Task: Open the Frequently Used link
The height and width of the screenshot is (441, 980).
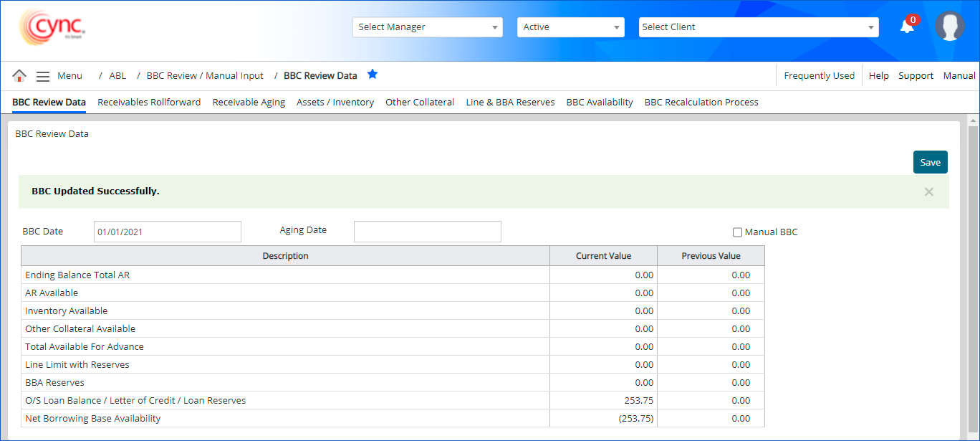Action: tap(819, 76)
